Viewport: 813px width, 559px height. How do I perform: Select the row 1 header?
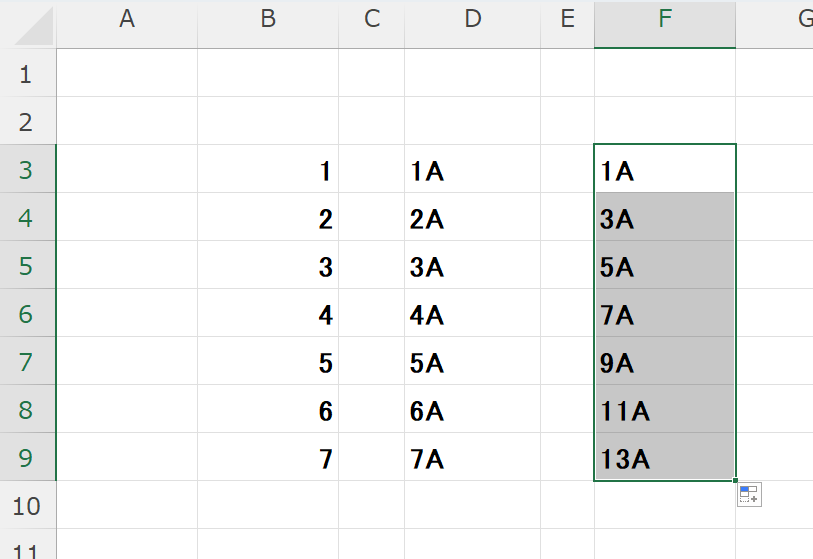click(x=27, y=74)
